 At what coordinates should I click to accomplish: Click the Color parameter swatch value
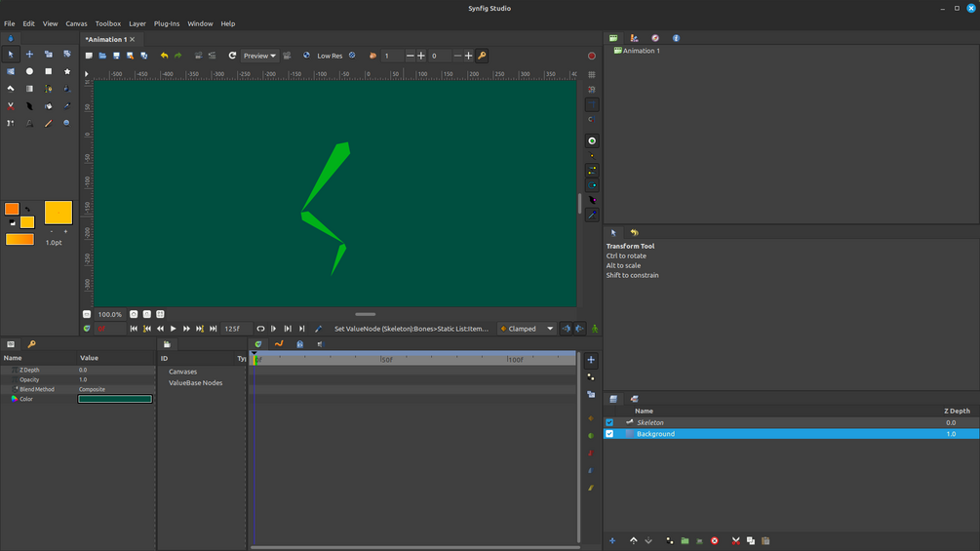tap(115, 399)
